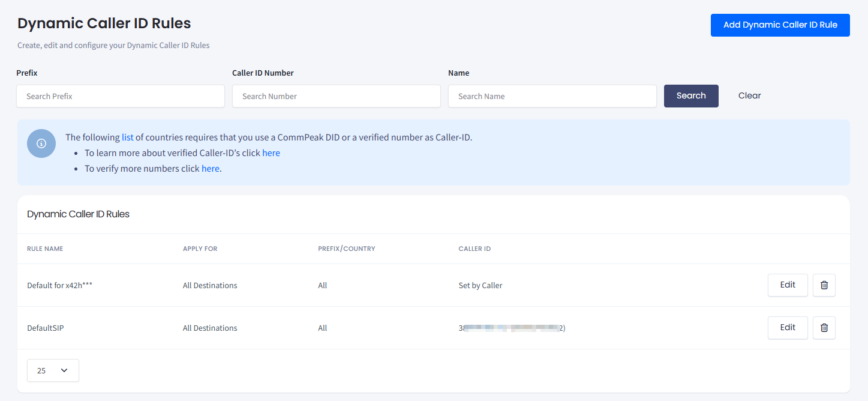The image size is (868, 401).
Task: Focus the Search Number input field
Action: pyautogui.click(x=337, y=96)
